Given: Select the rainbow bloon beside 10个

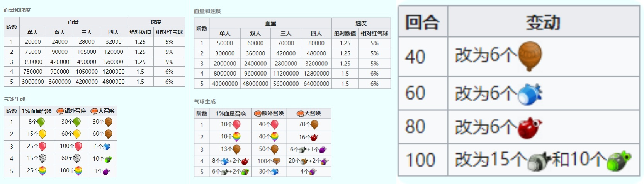Looking at the screenshot, I should coord(236,137).
